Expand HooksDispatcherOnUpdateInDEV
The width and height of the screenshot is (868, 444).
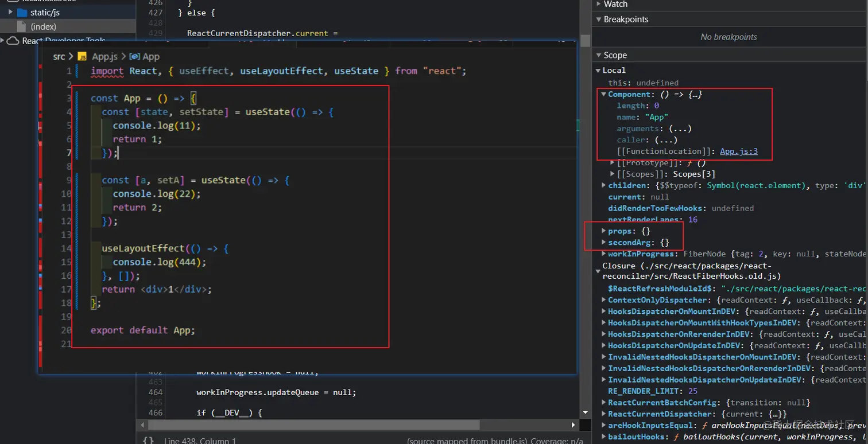coord(603,345)
